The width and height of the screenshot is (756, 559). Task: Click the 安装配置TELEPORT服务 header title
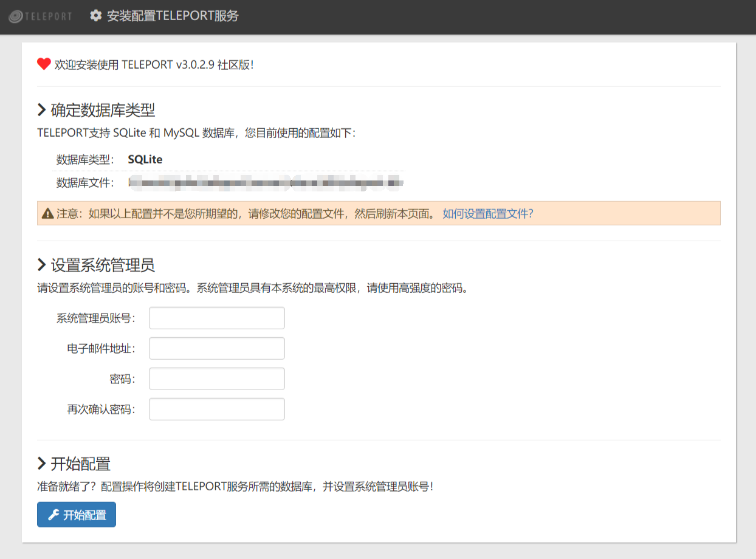point(173,16)
